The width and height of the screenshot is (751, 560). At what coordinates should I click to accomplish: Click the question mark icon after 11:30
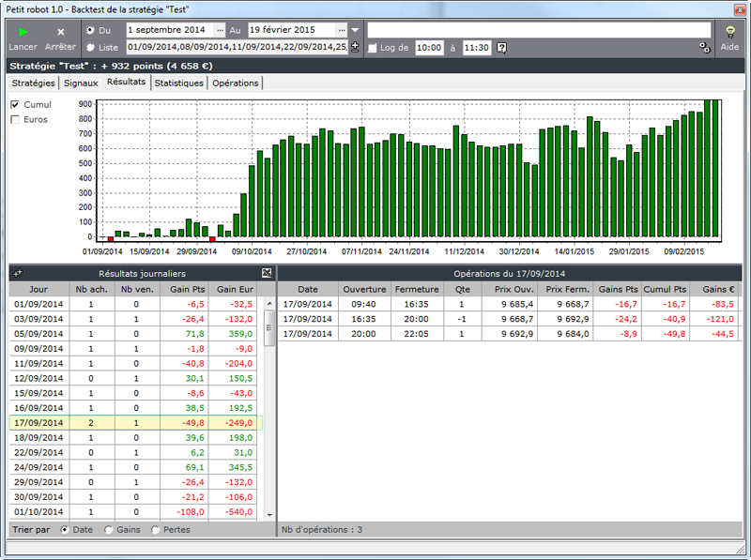pyautogui.click(x=501, y=48)
